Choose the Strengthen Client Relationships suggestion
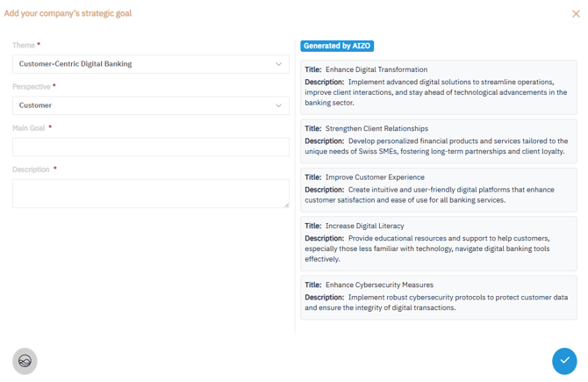 tap(438, 141)
